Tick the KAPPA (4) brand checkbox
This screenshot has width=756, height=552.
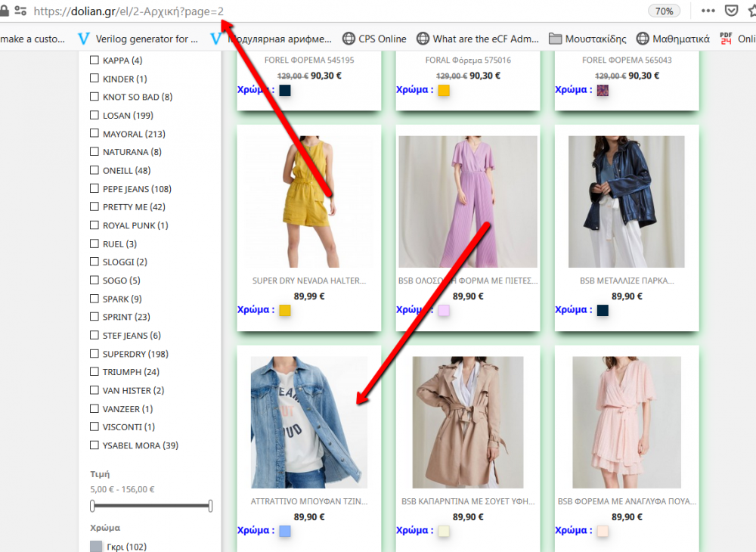[94, 60]
